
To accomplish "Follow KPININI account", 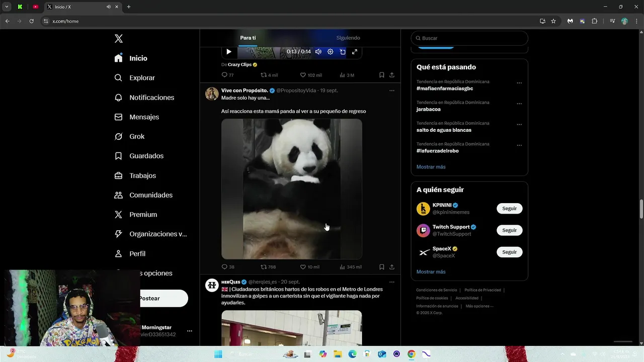I will [509, 209].
